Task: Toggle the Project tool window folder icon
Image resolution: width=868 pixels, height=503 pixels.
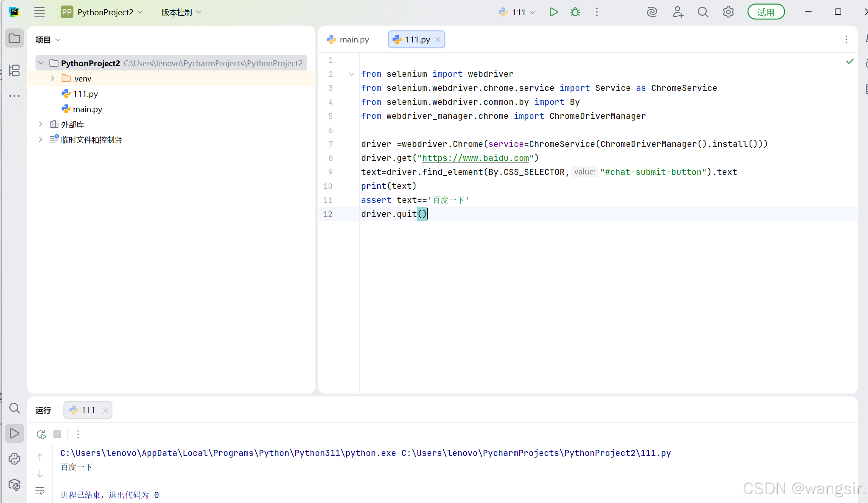Action: pos(14,38)
